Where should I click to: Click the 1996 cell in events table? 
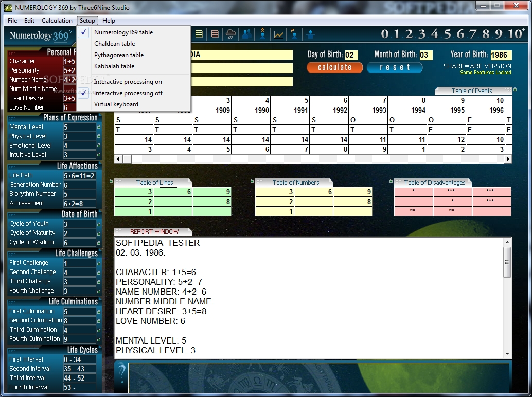(485, 110)
